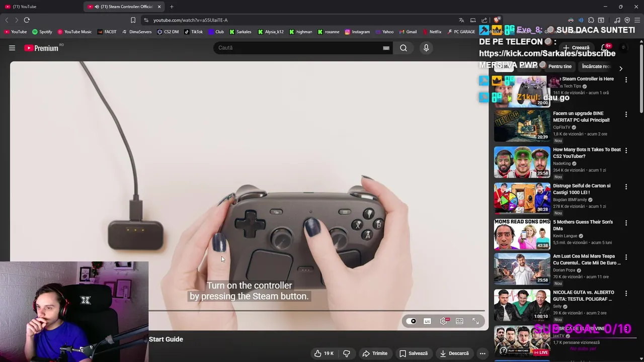Switch to the first YouTube tab
Image resolution: width=644 pixels, height=362 pixels.
(x=41, y=7)
